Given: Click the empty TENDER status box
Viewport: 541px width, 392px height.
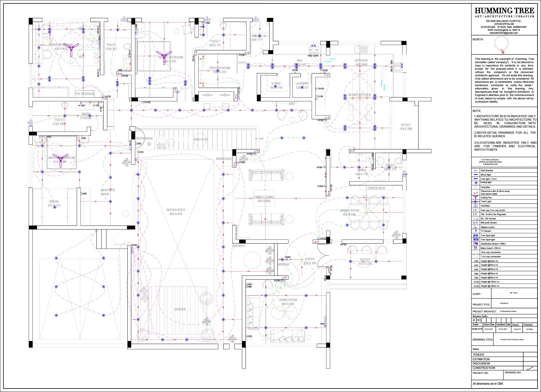Looking at the screenshot, I should tap(530, 355).
